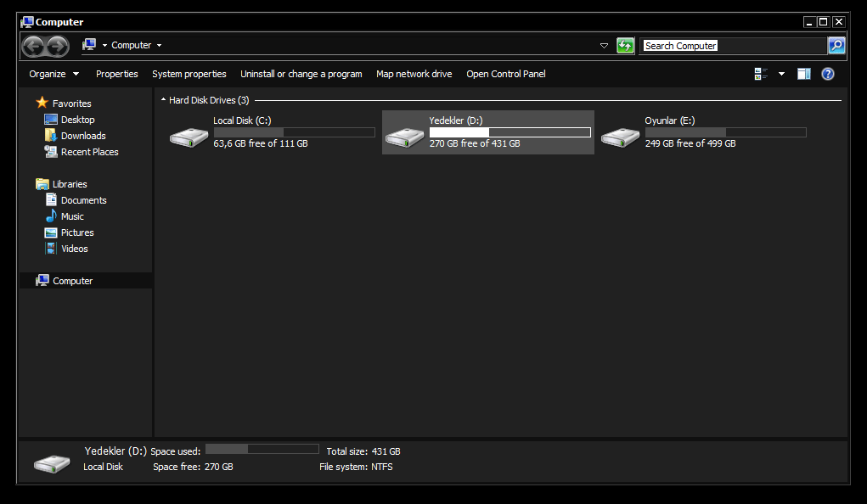Open the Documents library
This screenshot has height=504, width=867.
[x=83, y=200]
